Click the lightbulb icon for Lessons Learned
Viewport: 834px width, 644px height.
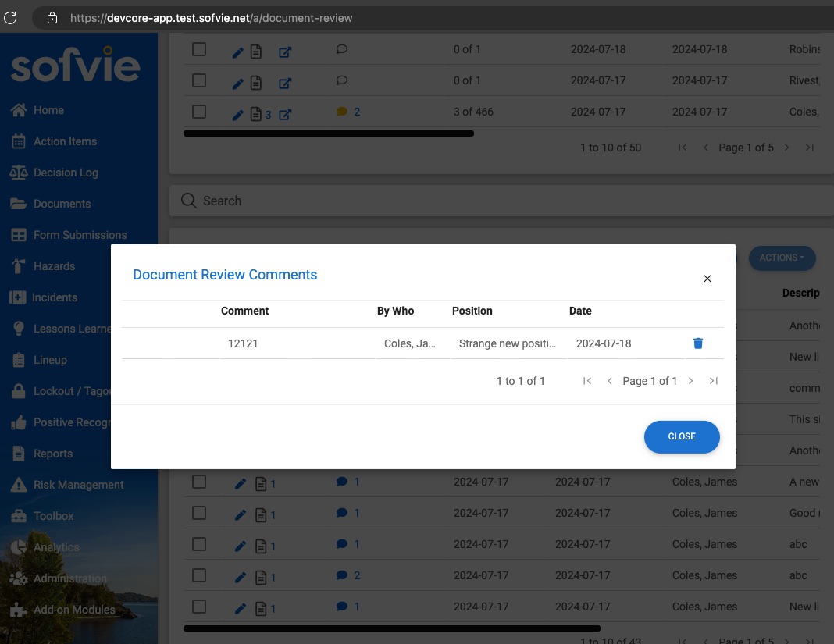[19, 329]
